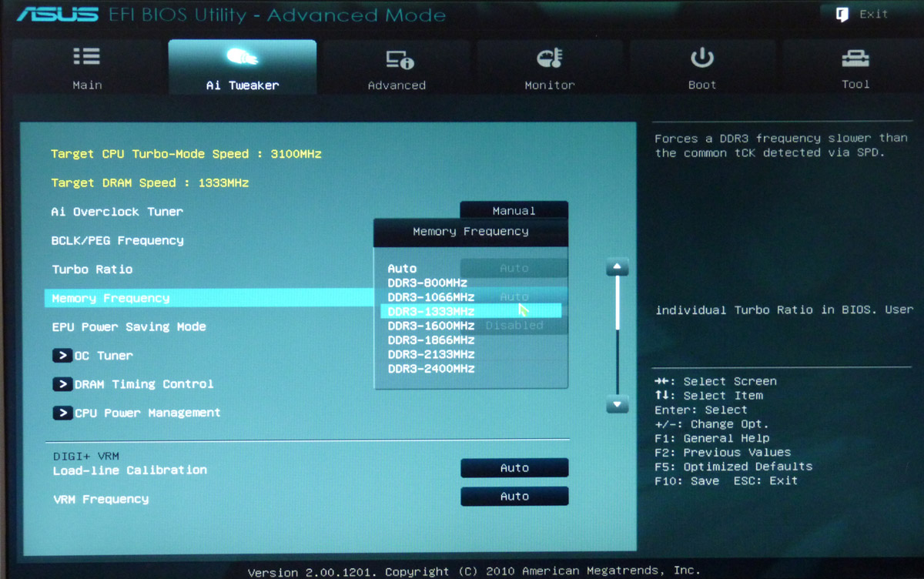Click the scrollbar down arrow button
Screen dimensions: 924x579
pyautogui.click(x=618, y=404)
